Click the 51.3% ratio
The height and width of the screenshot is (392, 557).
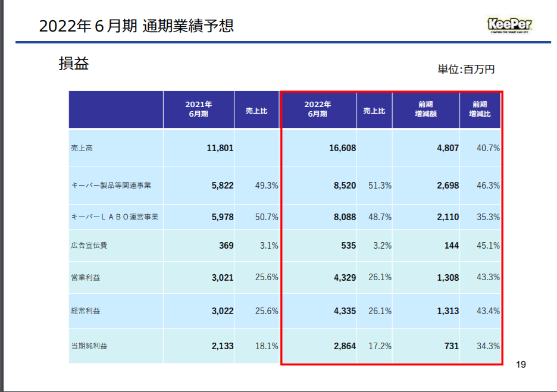380,186
